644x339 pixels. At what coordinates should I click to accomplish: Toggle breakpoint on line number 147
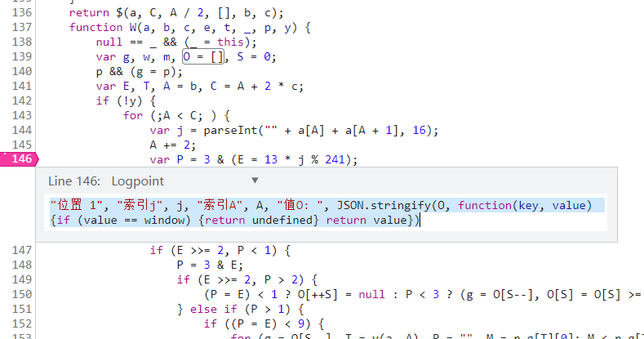point(22,251)
